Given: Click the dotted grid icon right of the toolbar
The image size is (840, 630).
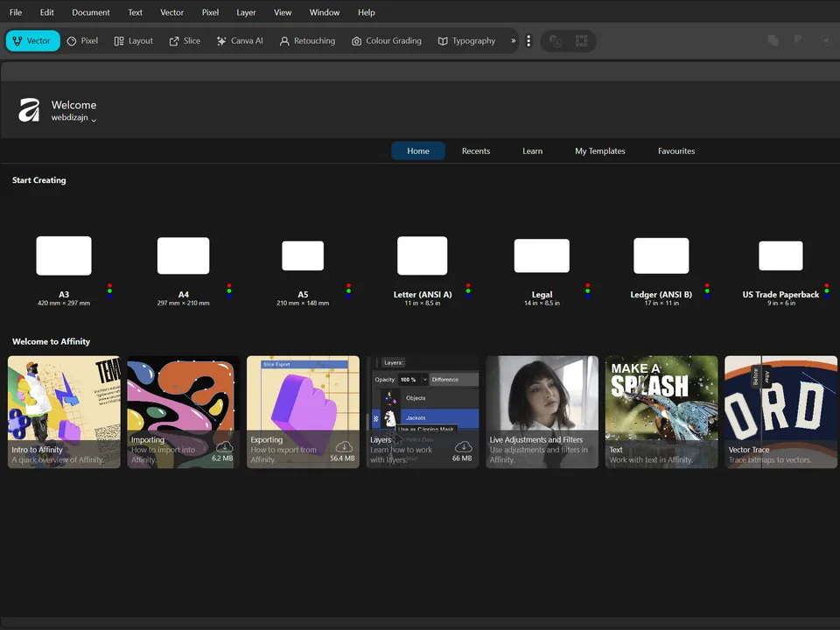Looking at the screenshot, I should 581,40.
